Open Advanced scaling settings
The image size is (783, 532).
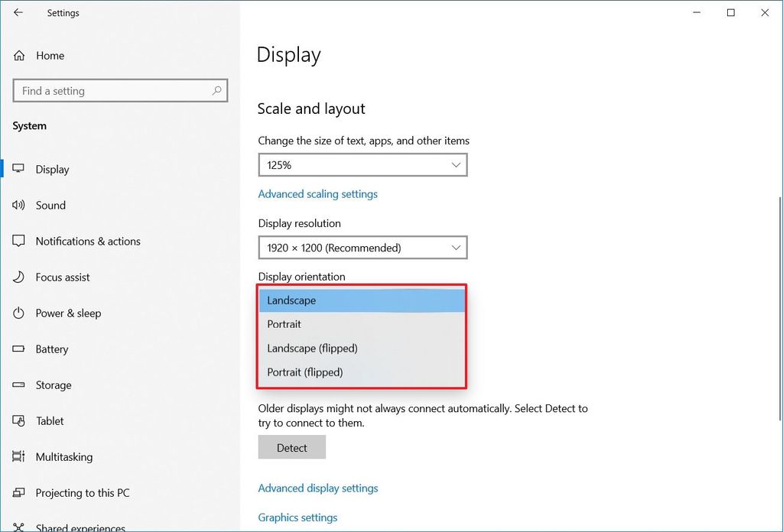[x=317, y=193]
